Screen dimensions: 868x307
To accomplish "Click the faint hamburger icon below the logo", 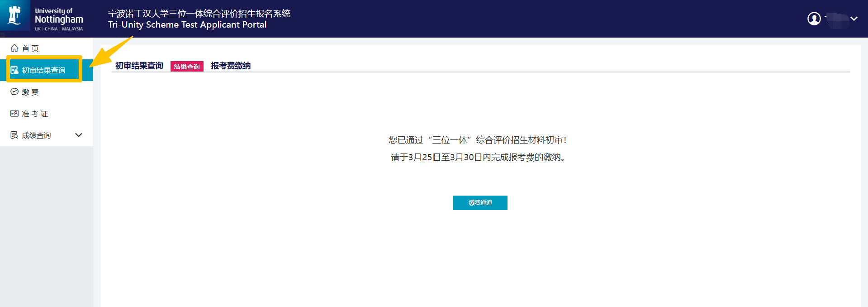I will [3, 34].
